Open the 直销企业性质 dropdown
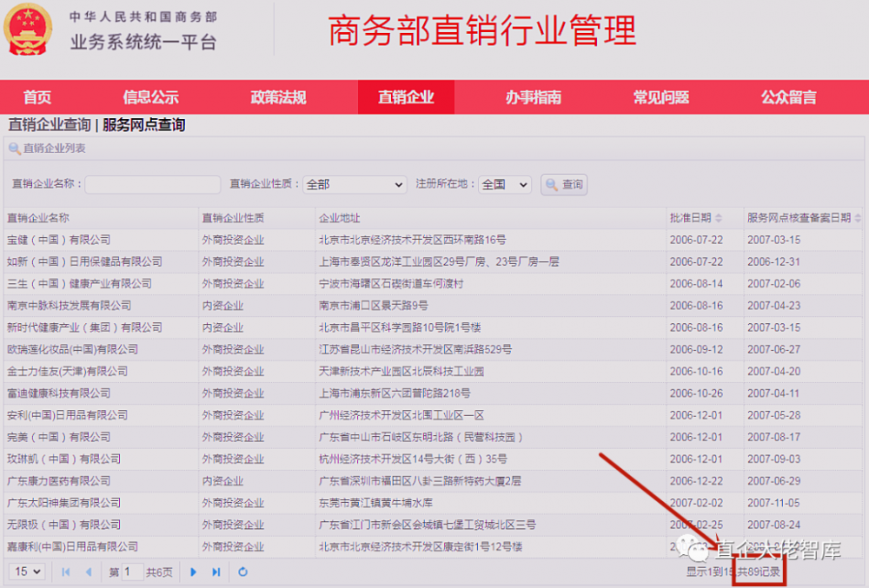 355,184
